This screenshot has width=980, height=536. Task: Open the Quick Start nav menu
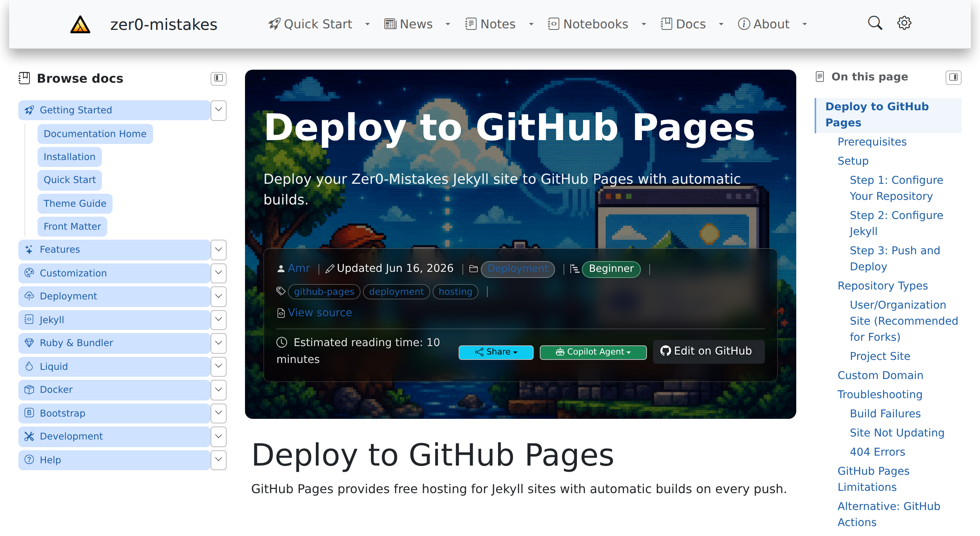(x=310, y=24)
